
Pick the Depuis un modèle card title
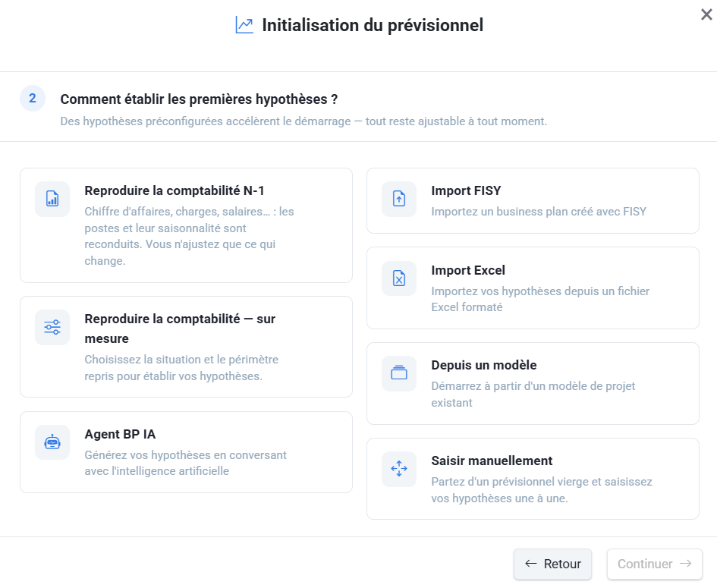(484, 365)
